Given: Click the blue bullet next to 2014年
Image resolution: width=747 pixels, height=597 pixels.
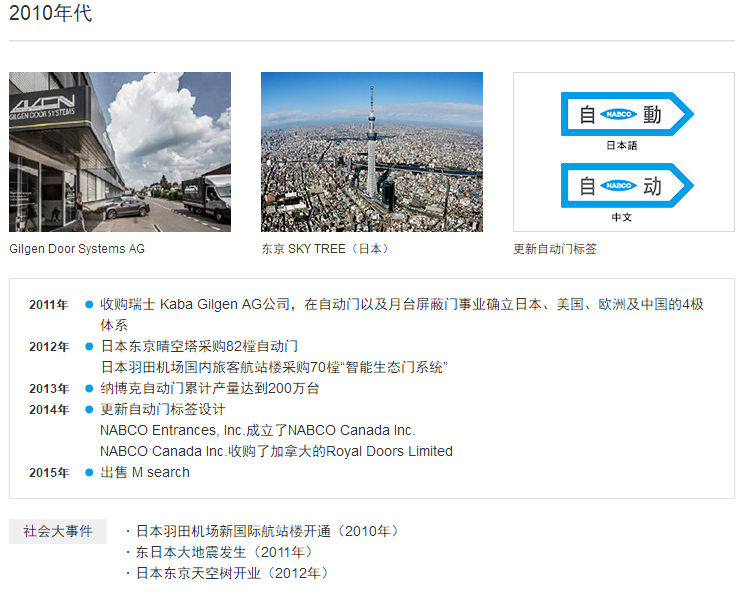Looking at the screenshot, I should (89, 409).
